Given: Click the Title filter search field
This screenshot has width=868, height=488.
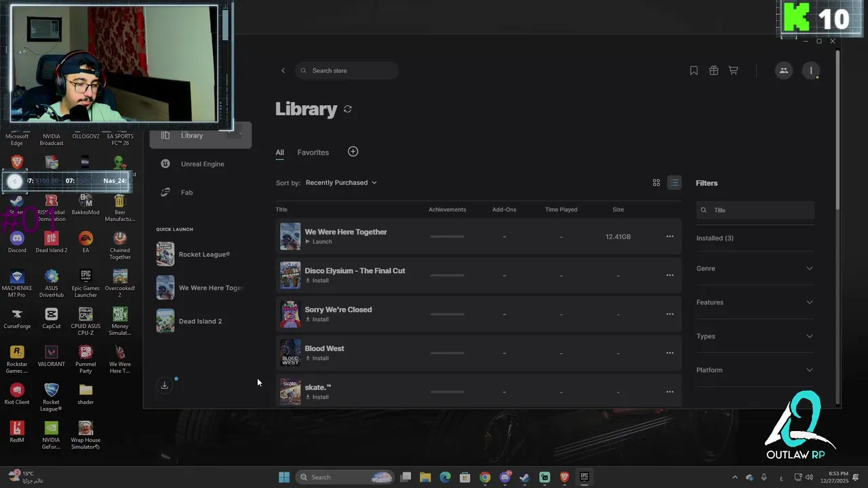Looking at the screenshot, I should pos(755,210).
